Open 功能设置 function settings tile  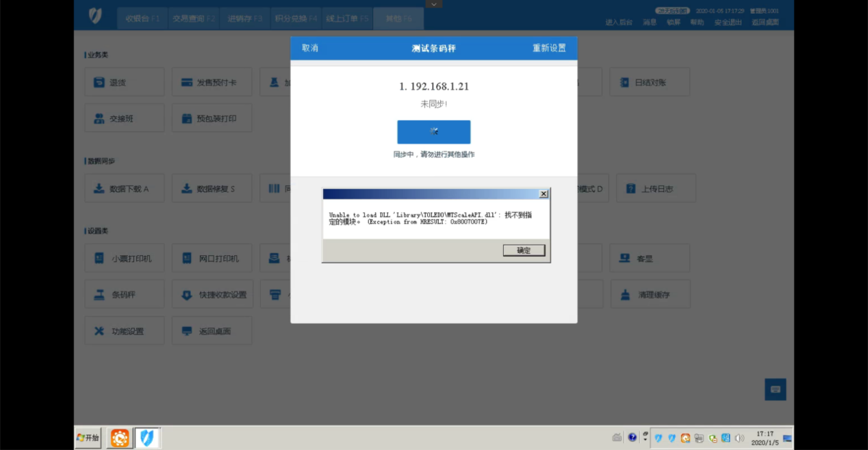(125, 331)
